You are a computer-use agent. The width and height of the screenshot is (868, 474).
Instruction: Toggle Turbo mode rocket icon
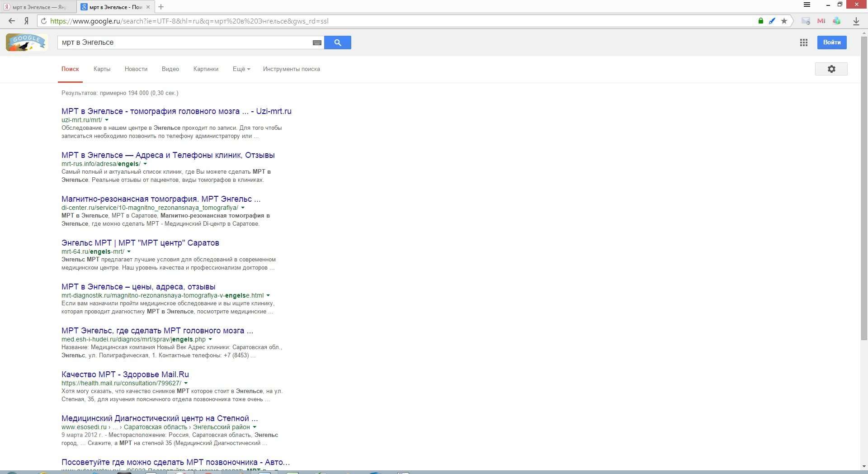[x=772, y=21]
